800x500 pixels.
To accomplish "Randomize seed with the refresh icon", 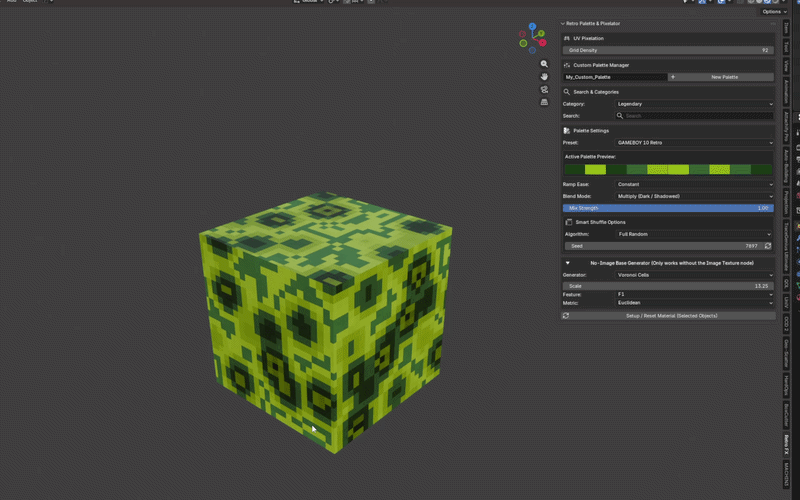I will click(x=767, y=246).
